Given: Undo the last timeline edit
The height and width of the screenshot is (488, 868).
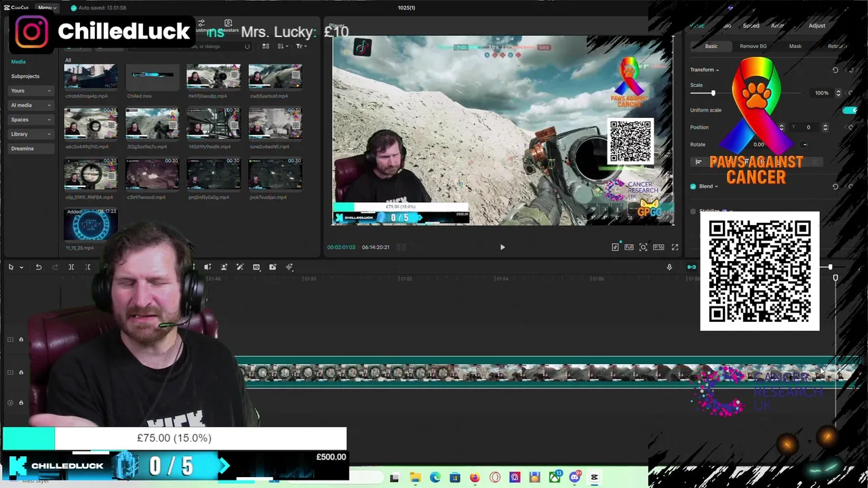Looking at the screenshot, I should pos(39,267).
